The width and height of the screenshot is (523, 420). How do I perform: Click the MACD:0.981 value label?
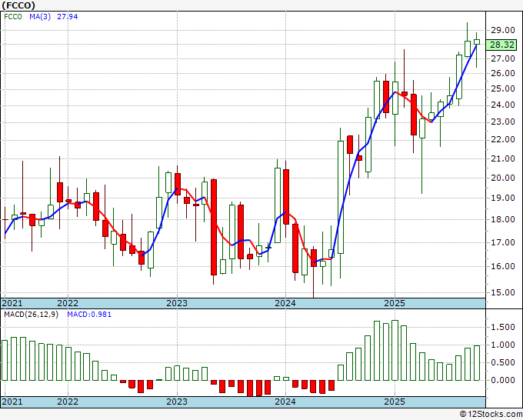pos(89,315)
